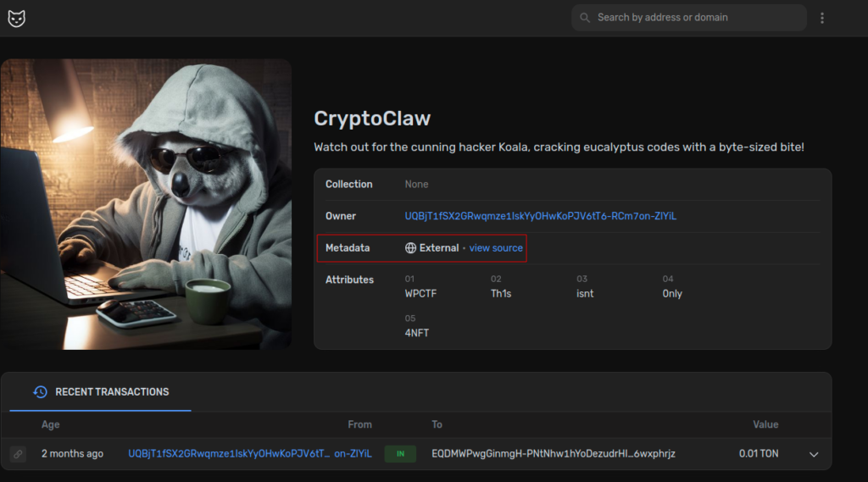Screen dimensions: 868x482
Task: Click the magnifier icon in search bar
Action: coord(585,18)
